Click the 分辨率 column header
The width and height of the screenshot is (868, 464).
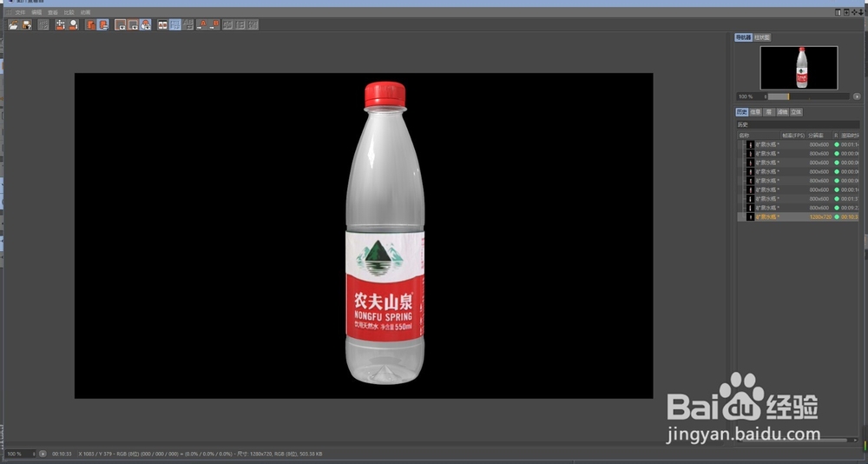tap(819, 136)
